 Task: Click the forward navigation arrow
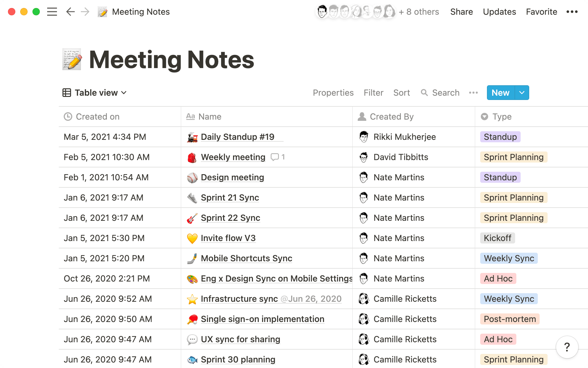click(x=85, y=12)
